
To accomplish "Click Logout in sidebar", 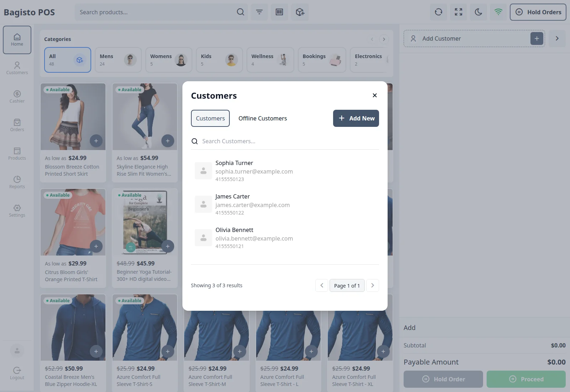I will [17, 373].
